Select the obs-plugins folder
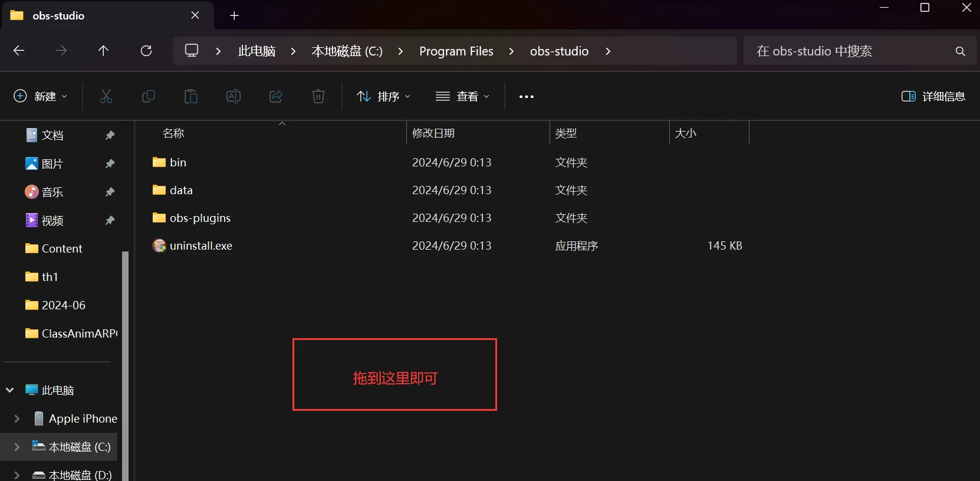 click(200, 218)
